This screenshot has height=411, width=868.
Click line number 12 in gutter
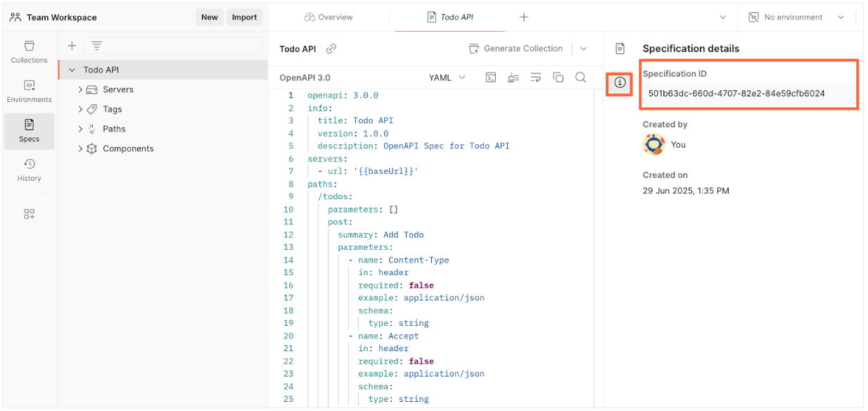288,234
